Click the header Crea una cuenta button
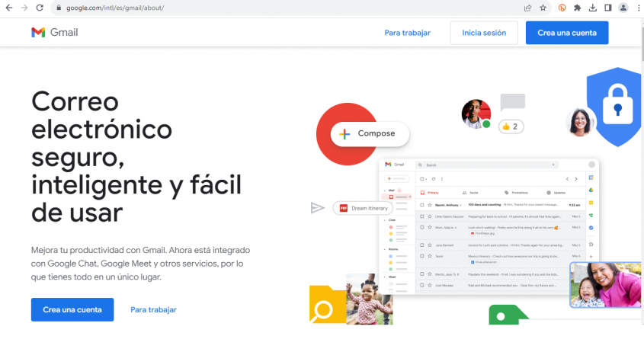The width and height of the screenshot is (644, 352). tap(567, 33)
